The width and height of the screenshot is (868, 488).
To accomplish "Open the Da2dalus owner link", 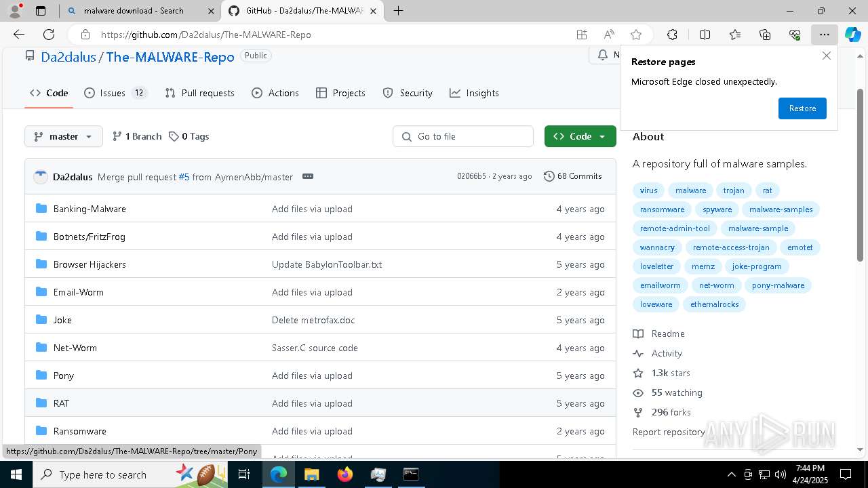I will coord(68,58).
